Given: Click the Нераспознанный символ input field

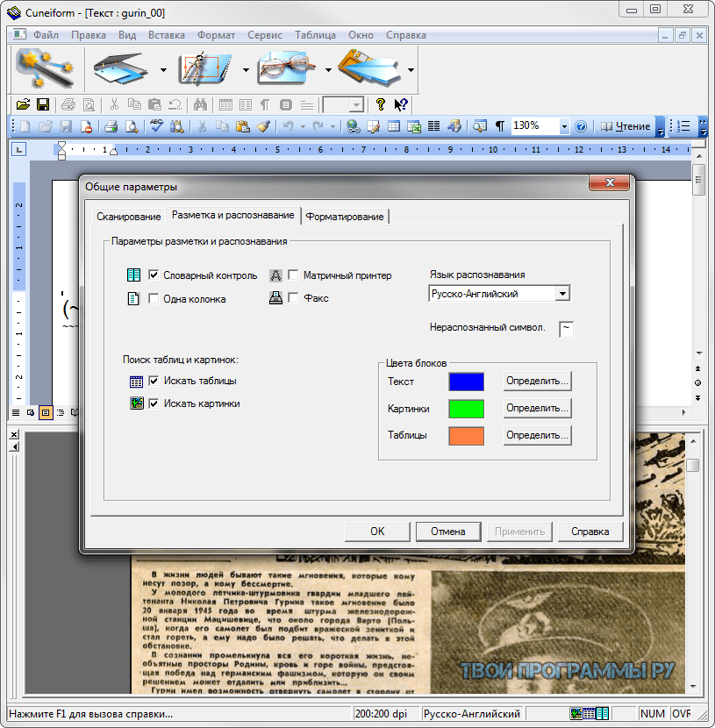Looking at the screenshot, I should (566, 329).
